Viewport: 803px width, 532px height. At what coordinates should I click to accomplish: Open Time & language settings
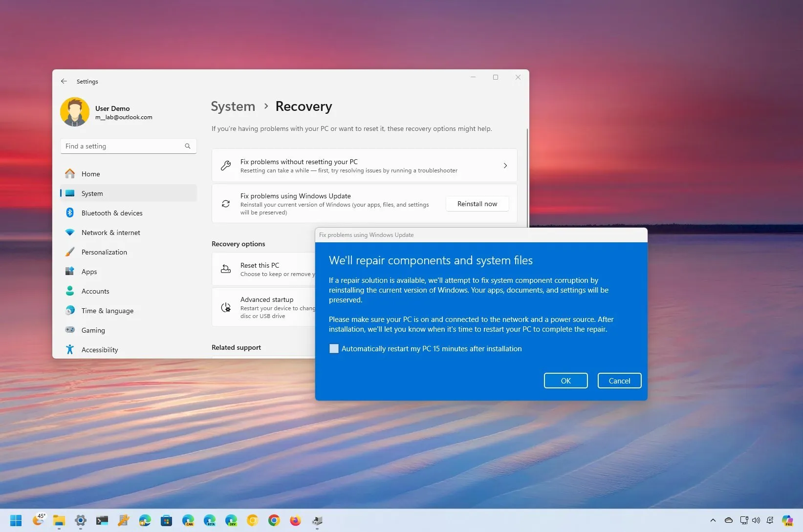(129, 311)
